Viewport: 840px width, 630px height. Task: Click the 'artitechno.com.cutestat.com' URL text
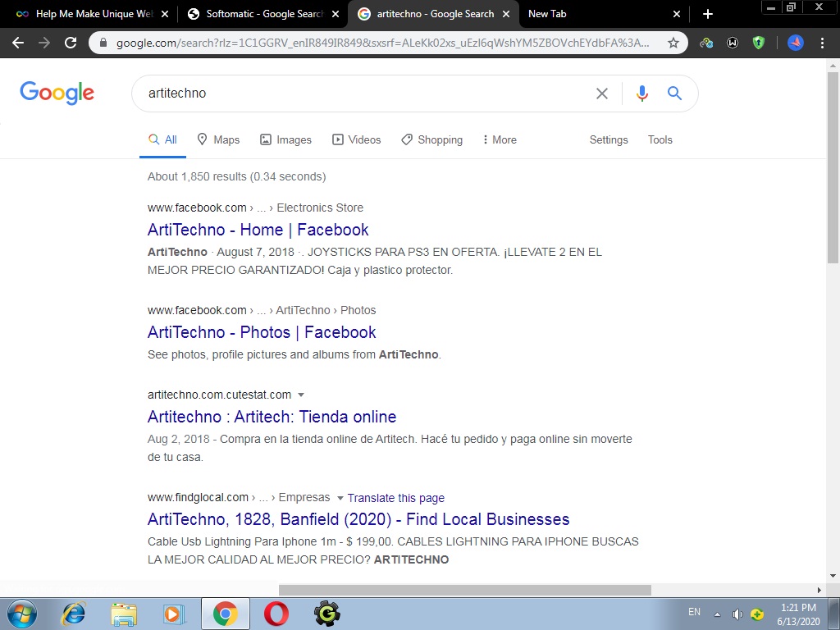[219, 395]
